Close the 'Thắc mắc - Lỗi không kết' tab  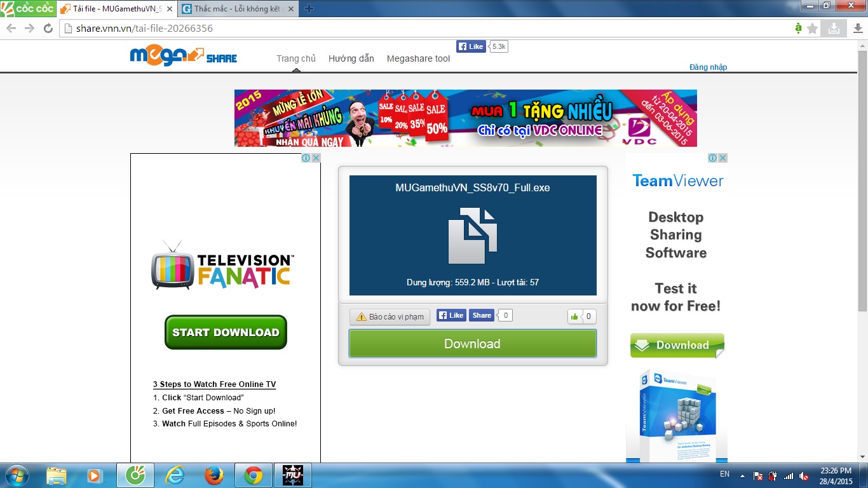click(x=292, y=9)
